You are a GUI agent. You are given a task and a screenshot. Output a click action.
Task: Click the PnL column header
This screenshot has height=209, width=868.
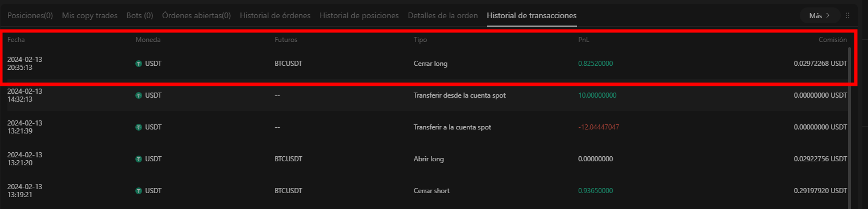coord(584,40)
